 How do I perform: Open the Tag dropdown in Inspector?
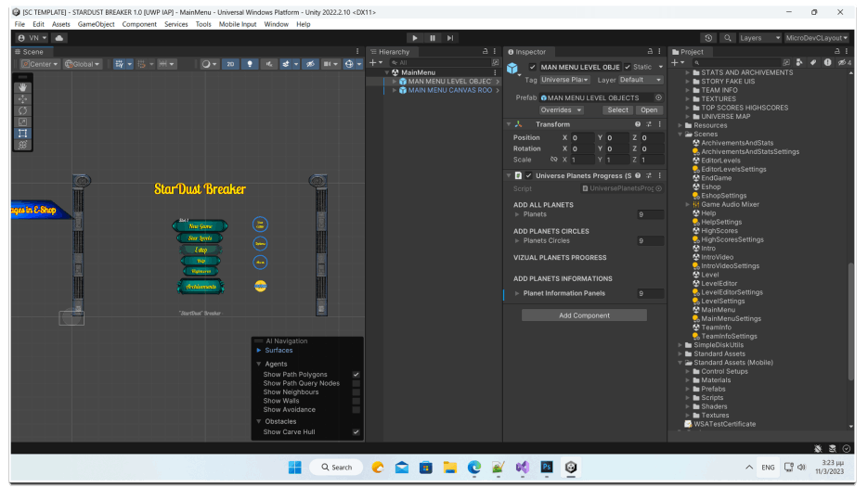click(565, 80)
